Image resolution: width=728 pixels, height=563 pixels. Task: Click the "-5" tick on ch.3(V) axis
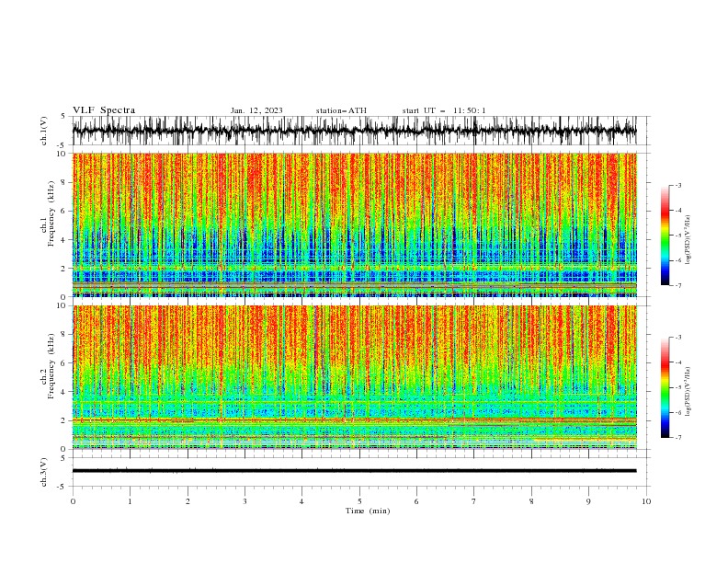click(62, 487)
